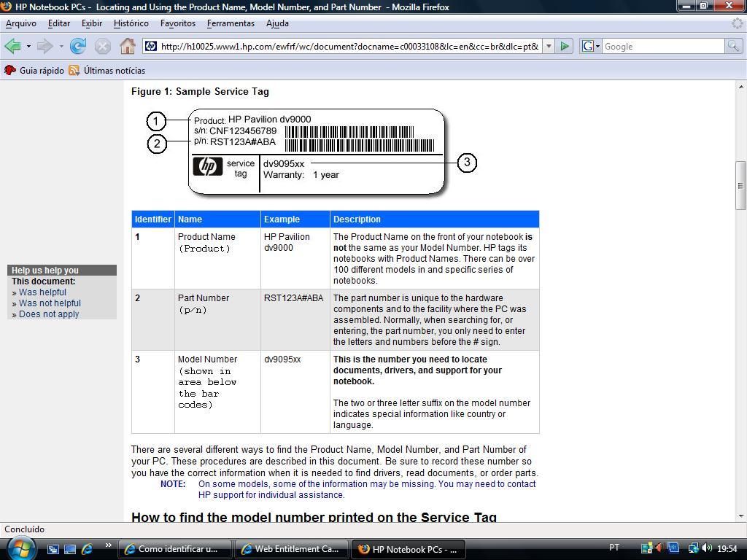Click the dv9095xx table cell

[295, 392]
